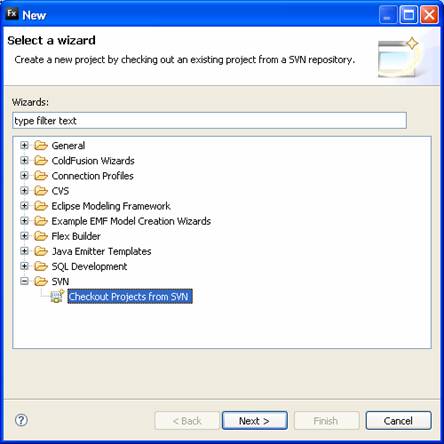Expand the Connection Profiles node

[x=24, y=175]
